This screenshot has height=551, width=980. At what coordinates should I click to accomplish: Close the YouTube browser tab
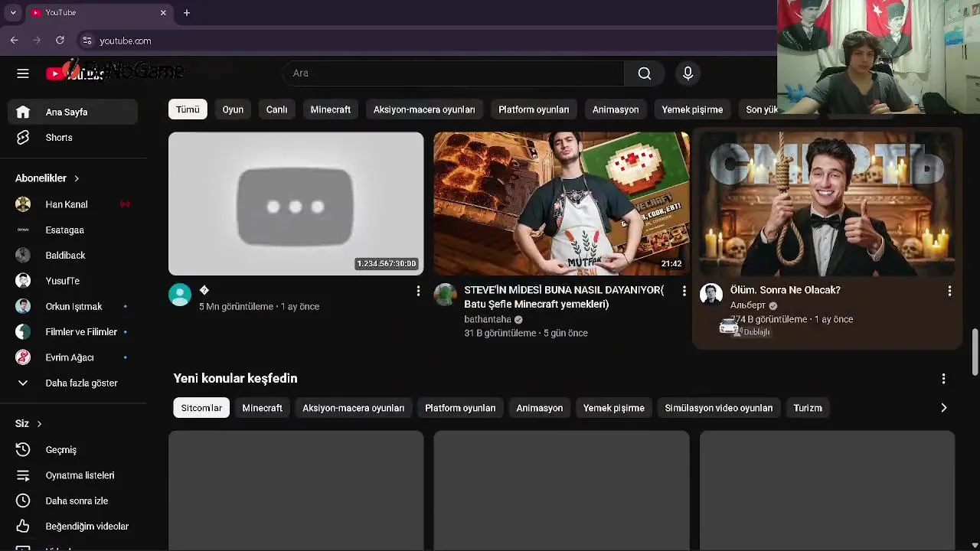163,13
